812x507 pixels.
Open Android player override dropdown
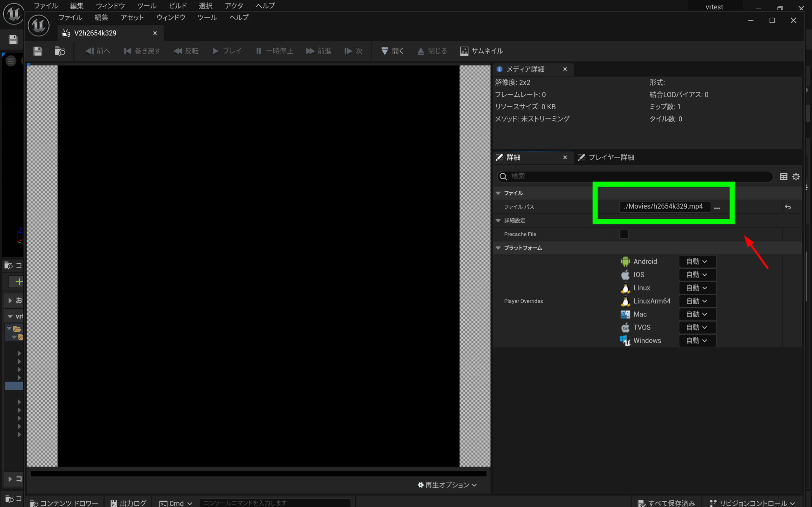tap(697, 261)
